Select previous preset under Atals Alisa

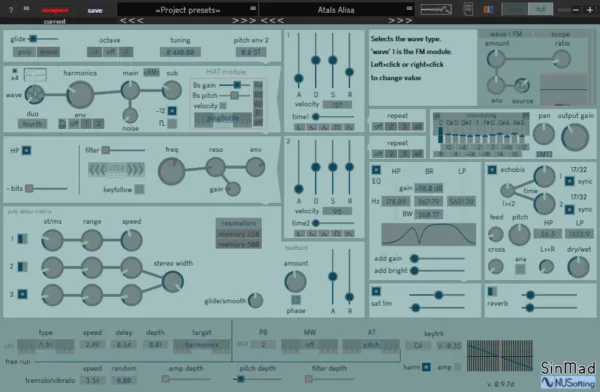coord(272,20)
